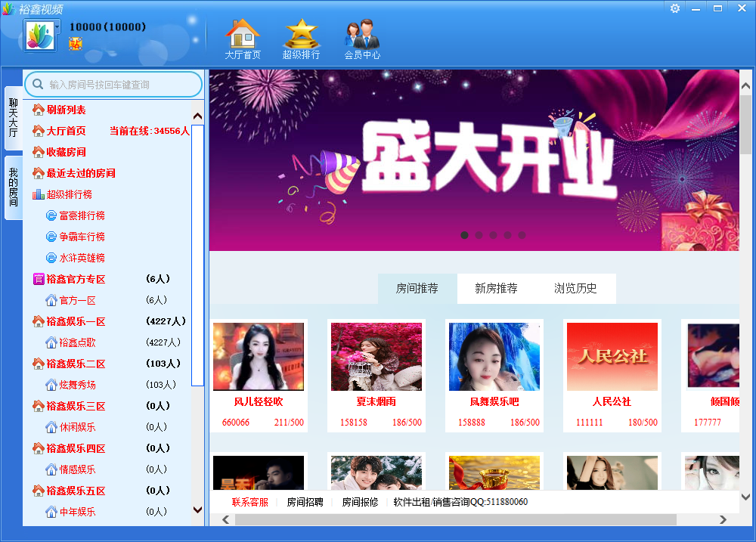Click the sidebar list scroll-down arrow
The width and height of the screenshot is (756, 542).
click(x=197, y=509)
